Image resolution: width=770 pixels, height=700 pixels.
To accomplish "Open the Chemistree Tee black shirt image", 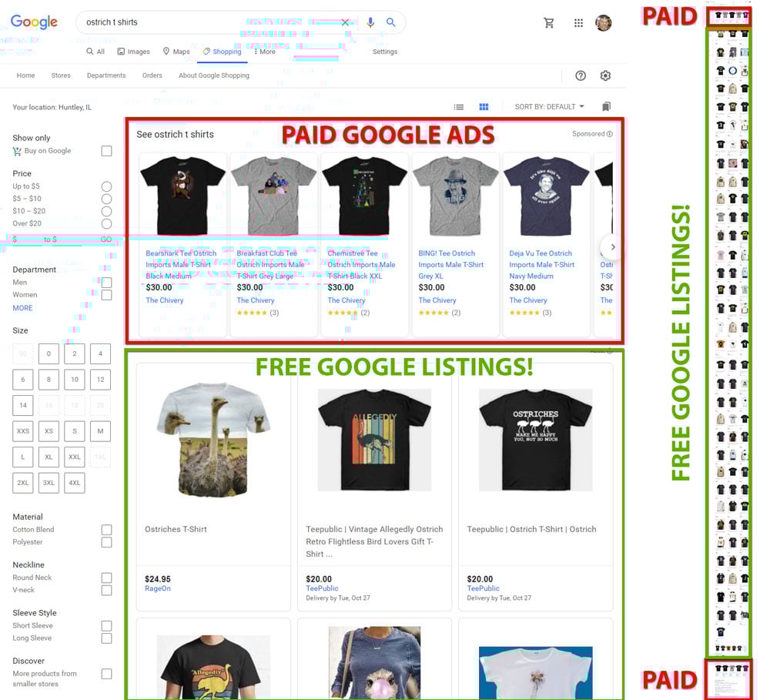I will (x=364, y=196).
